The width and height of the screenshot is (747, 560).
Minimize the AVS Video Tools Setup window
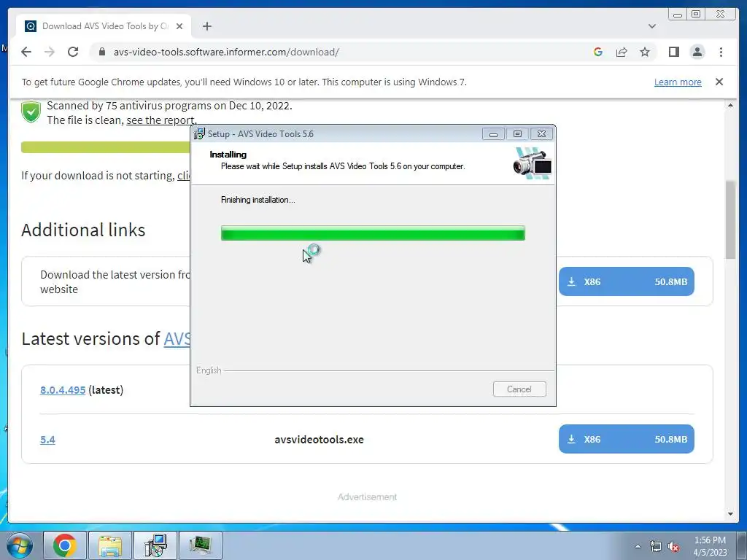tap(493, 134)
